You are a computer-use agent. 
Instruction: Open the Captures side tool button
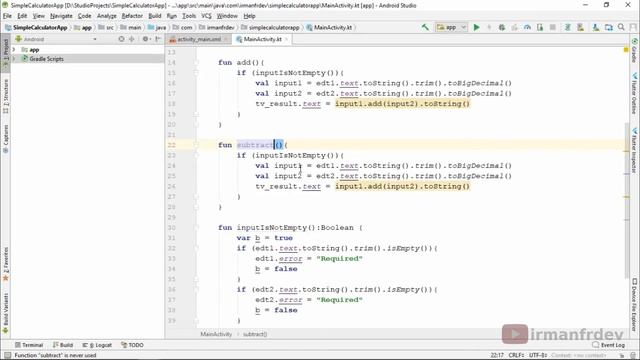coord(6,139)
